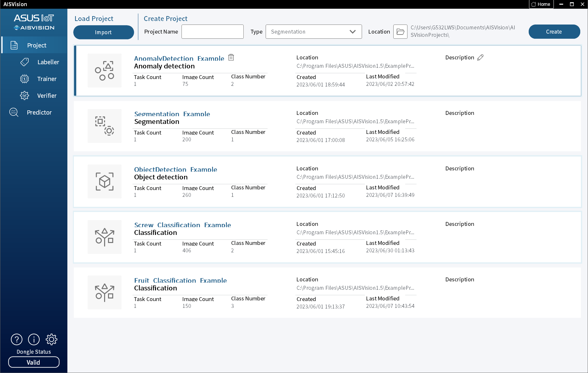This screenshot has height=373, width=588.
Task: Open help via question mark icon
Action: point(17,339)
